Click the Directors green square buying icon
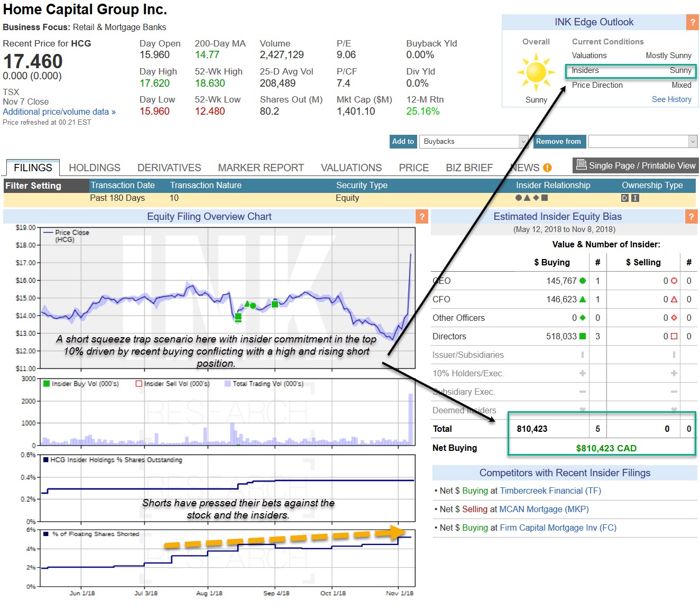This screenshot has height=611, width=700. click(583, 336)
